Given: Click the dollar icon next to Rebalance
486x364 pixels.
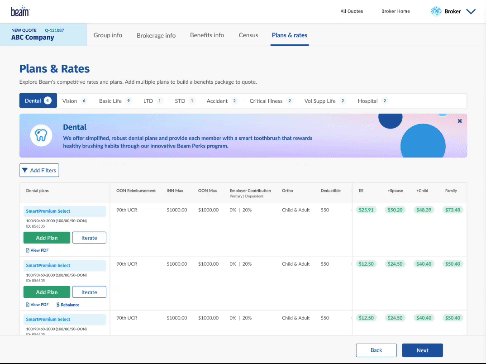Looking at the screenshot, I should coord(58,305).
